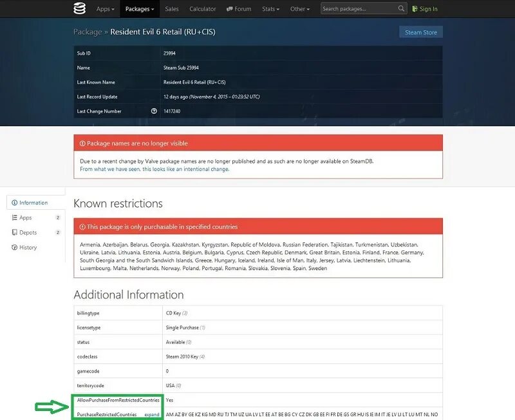Open the Packages dropdown menu

(138, 8)
